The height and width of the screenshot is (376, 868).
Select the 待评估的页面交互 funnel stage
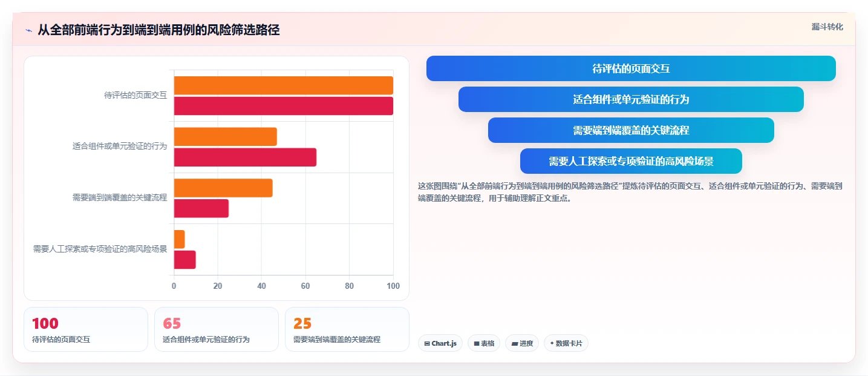click(631, 68)
